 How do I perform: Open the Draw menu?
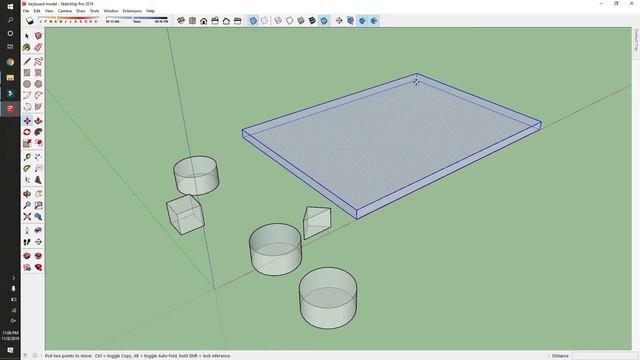pos(81,11)
